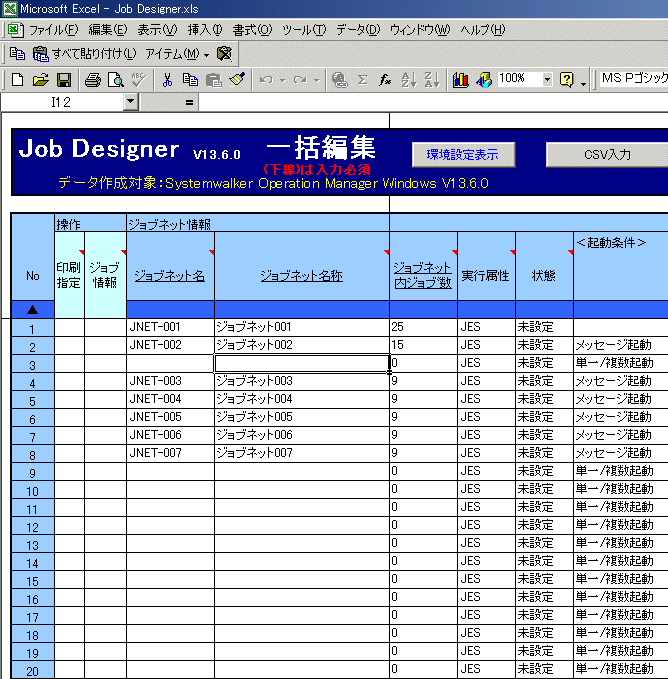
Task: Open the データ(D) menu
Action: (358, 30)
